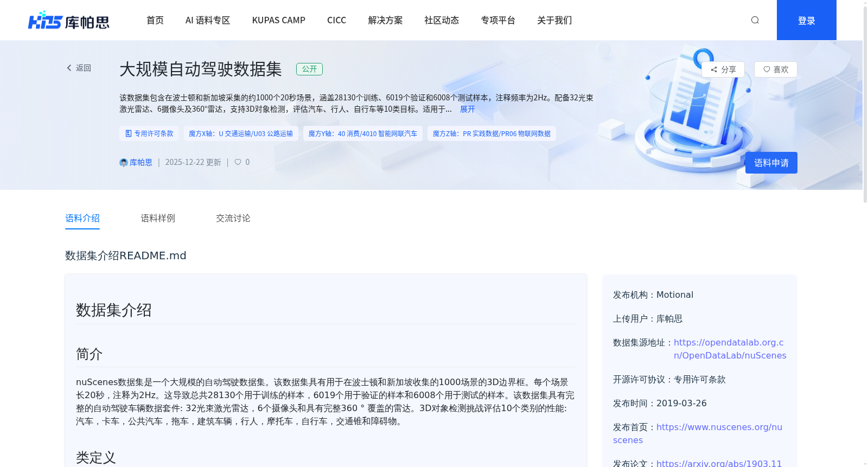Click the 类定义 section heading

coord(96,457)
